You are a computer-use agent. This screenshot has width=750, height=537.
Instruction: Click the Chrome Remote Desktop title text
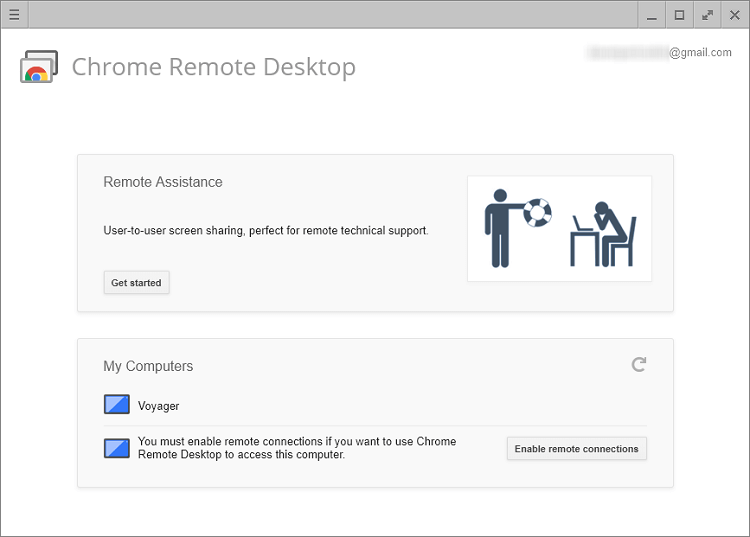pyautogui.click(x=214, y=67)
